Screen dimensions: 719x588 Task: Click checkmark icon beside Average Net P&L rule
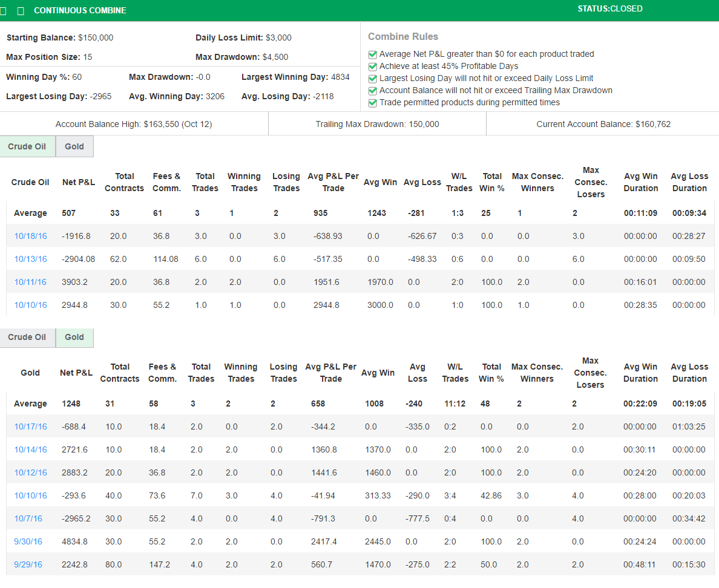point(372,54)
